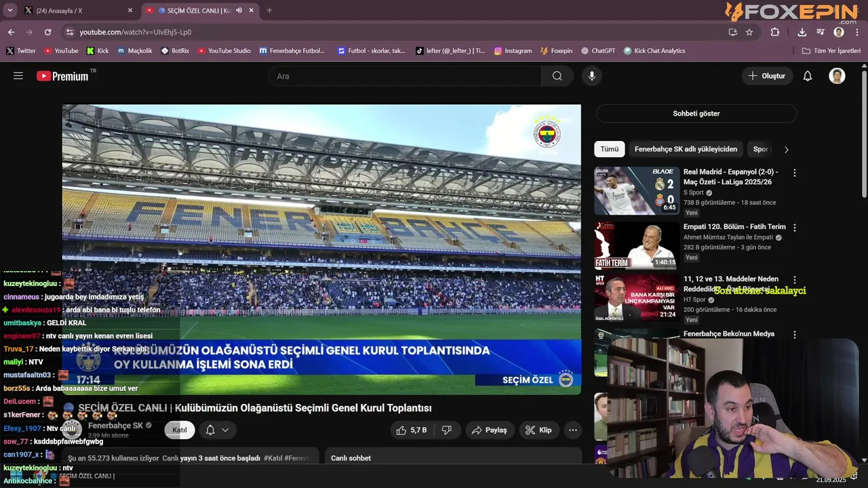
Task: Open the account avatar menu on YouTube
Action: coord(837,76)
